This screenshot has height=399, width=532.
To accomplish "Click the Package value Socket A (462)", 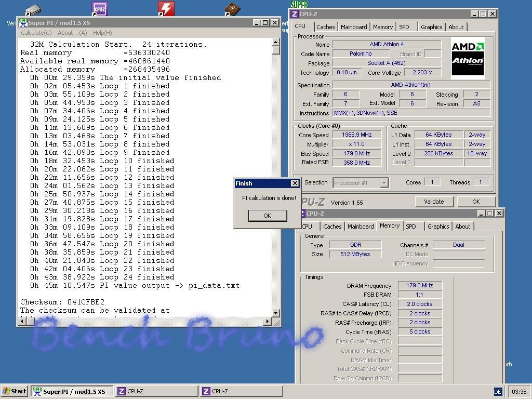I will [387, 63].
